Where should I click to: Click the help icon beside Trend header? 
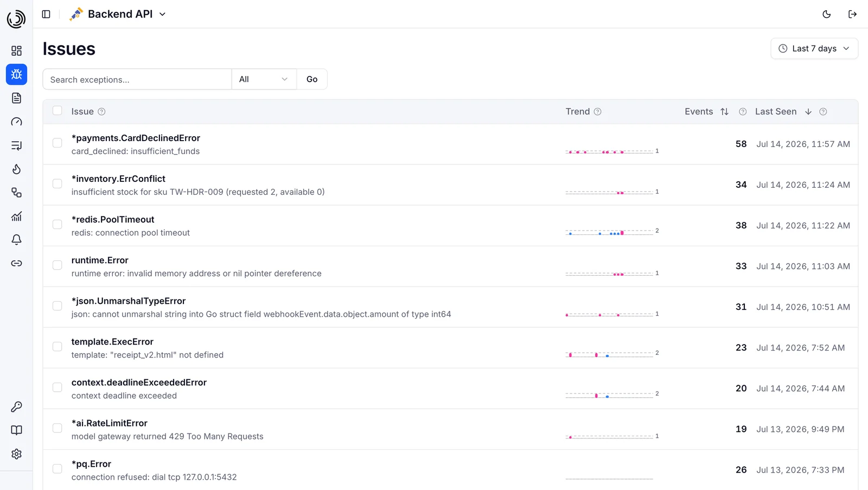click(x=598, y=112)
